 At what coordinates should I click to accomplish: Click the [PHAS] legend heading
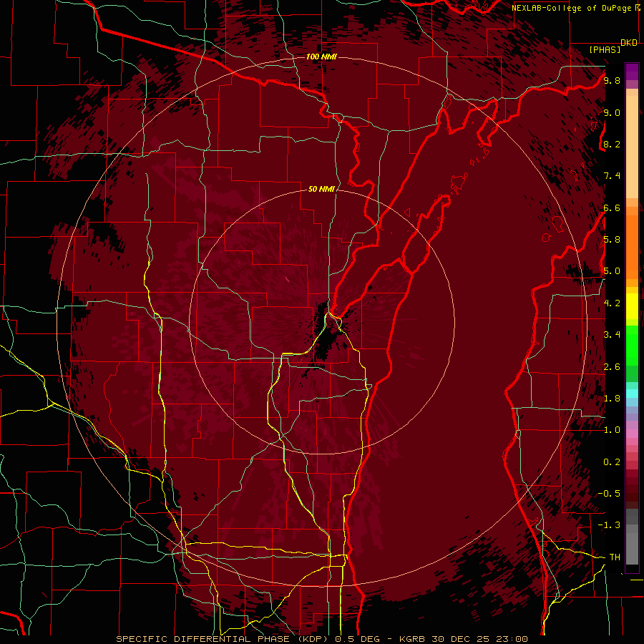coord(605,49)
